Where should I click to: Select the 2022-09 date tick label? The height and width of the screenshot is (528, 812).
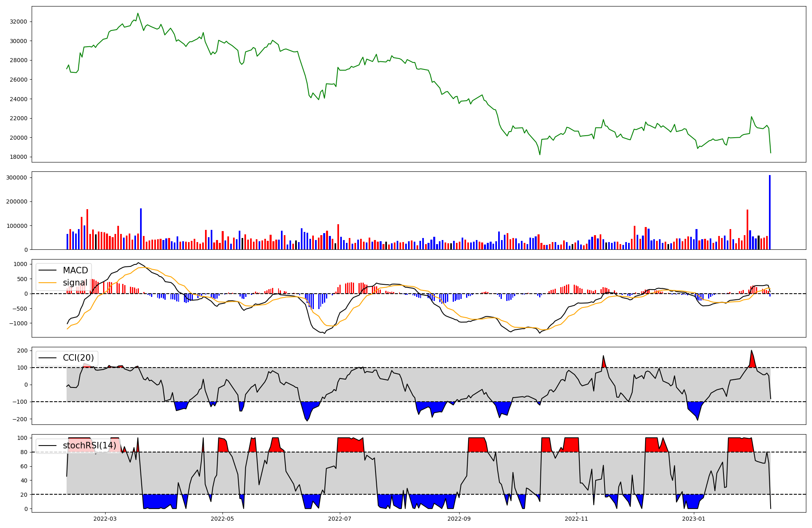pos(459,519)
